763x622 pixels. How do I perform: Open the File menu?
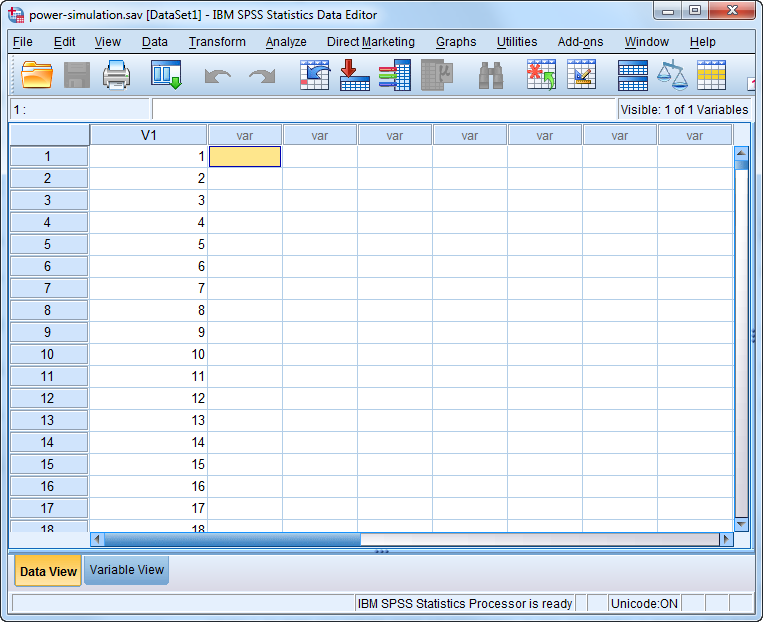(22, 42)
